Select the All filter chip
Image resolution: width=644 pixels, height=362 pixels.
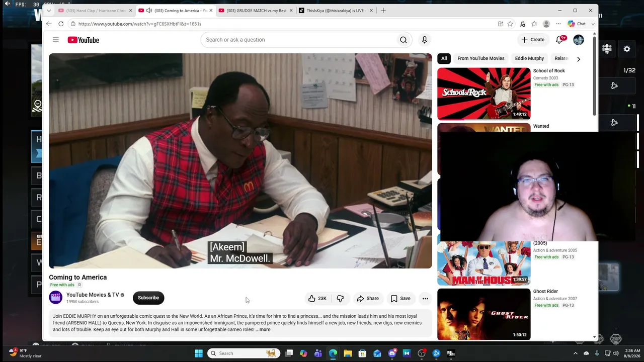coord(444,58)
